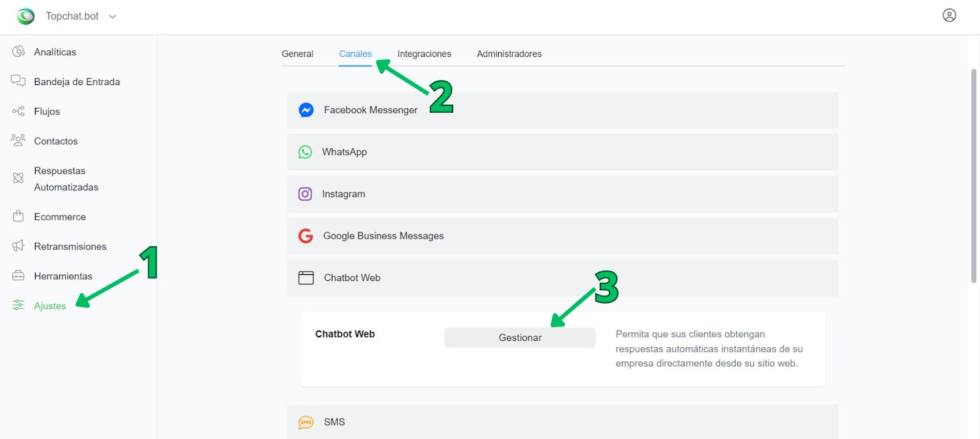Open the user account profile icon
The width and height of the screenshot is (980, 439).
[949, 15]
